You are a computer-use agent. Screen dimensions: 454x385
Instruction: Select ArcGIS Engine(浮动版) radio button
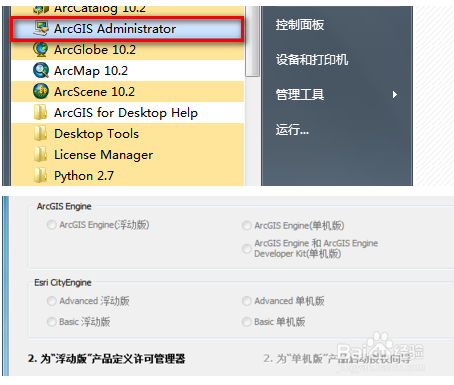click(x=52, y=225)
